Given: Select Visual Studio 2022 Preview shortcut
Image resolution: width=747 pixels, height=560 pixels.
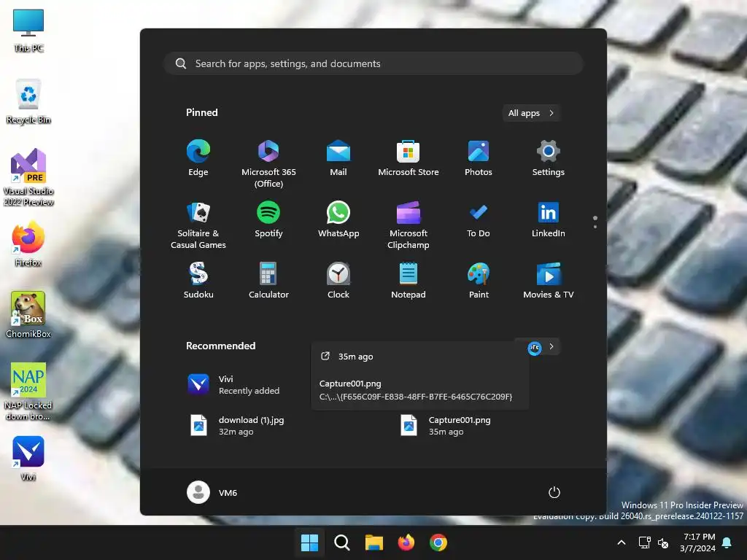Looking at the screenshot, I should coord(28,177).
